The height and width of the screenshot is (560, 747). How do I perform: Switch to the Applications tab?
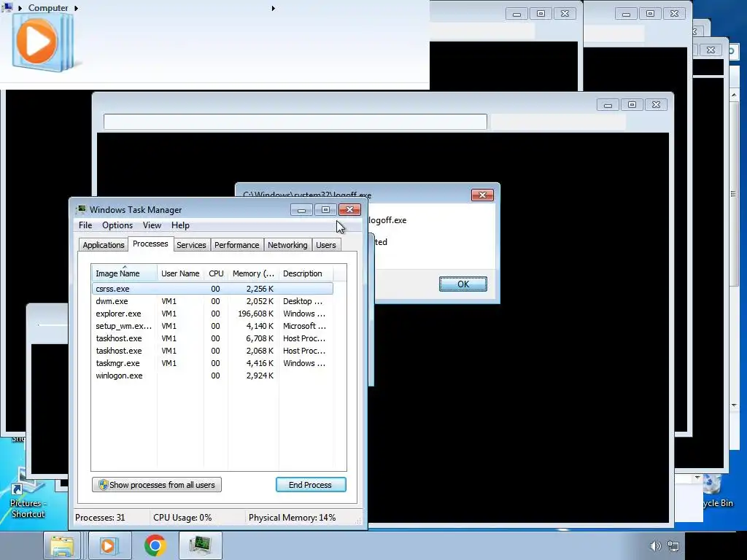pyautogui.click(x=104, y=245)
